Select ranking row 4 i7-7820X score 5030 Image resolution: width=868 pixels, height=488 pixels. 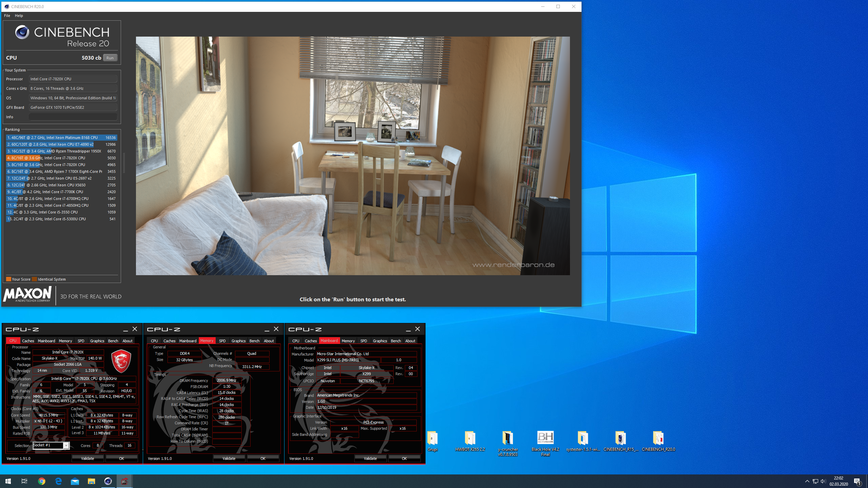pos(62,158)
